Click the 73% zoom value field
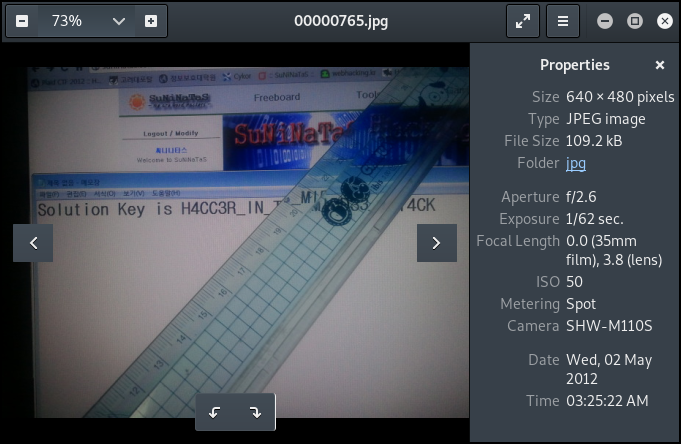Screen dimensions: 681x444 pyautogui.click(x=66, y=21)
